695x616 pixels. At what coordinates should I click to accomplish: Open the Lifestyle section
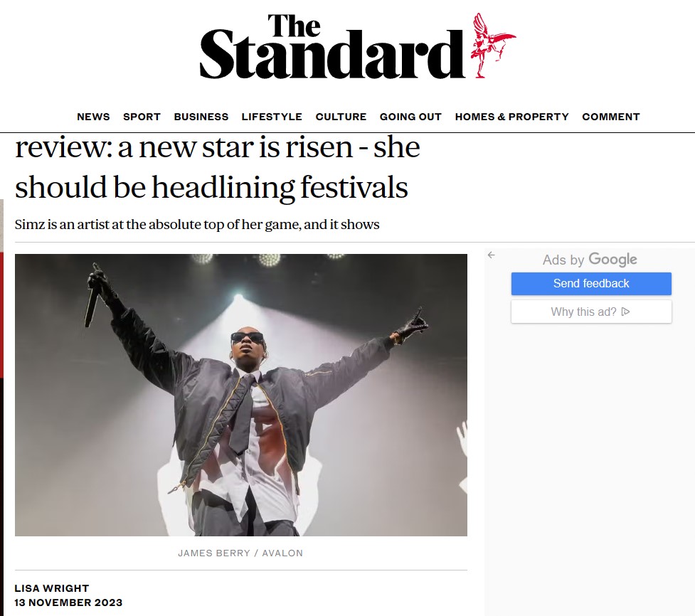tap(272, 117)
